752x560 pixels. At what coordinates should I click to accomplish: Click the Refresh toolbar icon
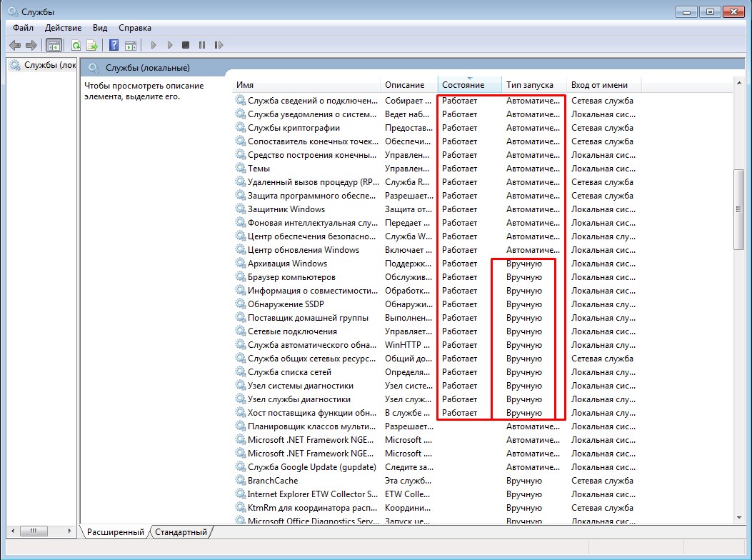[x=76, y=45]
